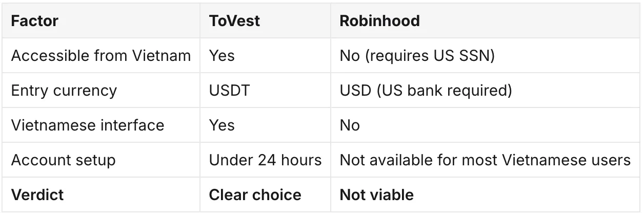This screenshot has height=217, width=644.
Task: Click ToVest's Yes for Vietnamese interface
Action: (x=222, y=125)
